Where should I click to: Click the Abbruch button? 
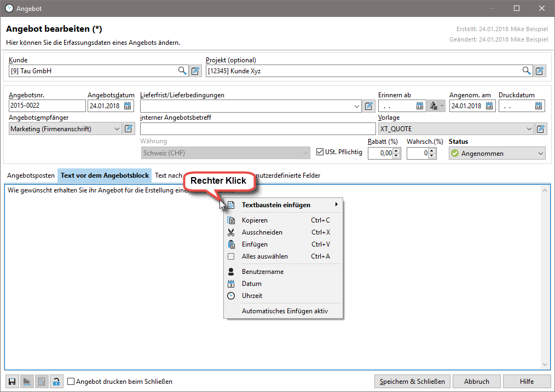(x=476, y=381)
